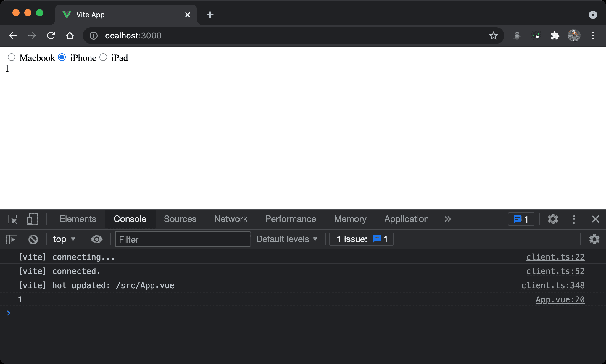Select the iPad radio button
The image size is (606, 364).
click(x=103, y=57)
